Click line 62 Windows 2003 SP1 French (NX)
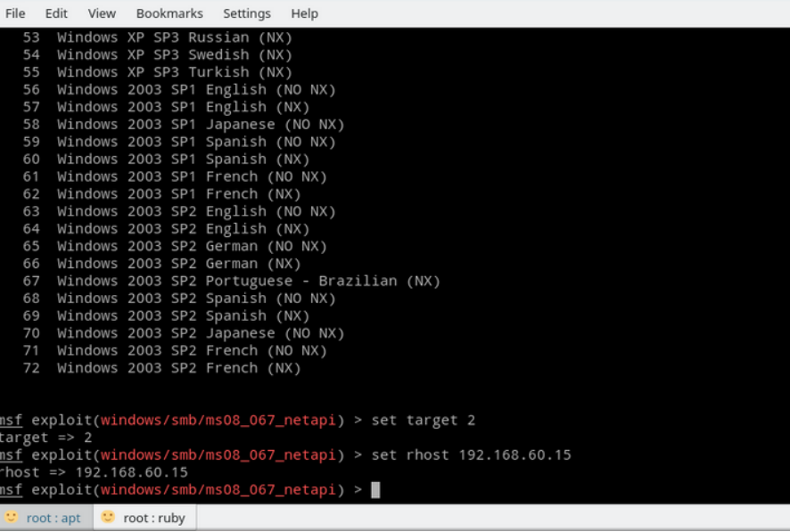790x532 pixels. point(161,193)
